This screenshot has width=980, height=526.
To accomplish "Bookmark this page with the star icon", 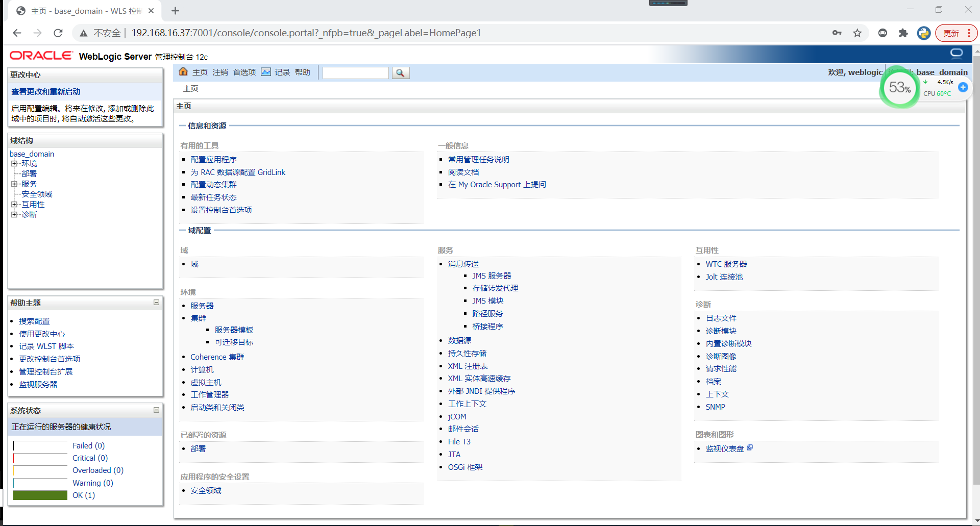I will [857, 33].
